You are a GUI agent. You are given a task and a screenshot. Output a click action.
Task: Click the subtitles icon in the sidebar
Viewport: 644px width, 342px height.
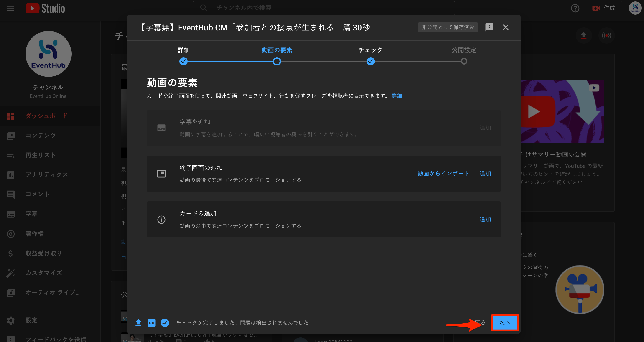pyautogui.click(x=10, y=214)
